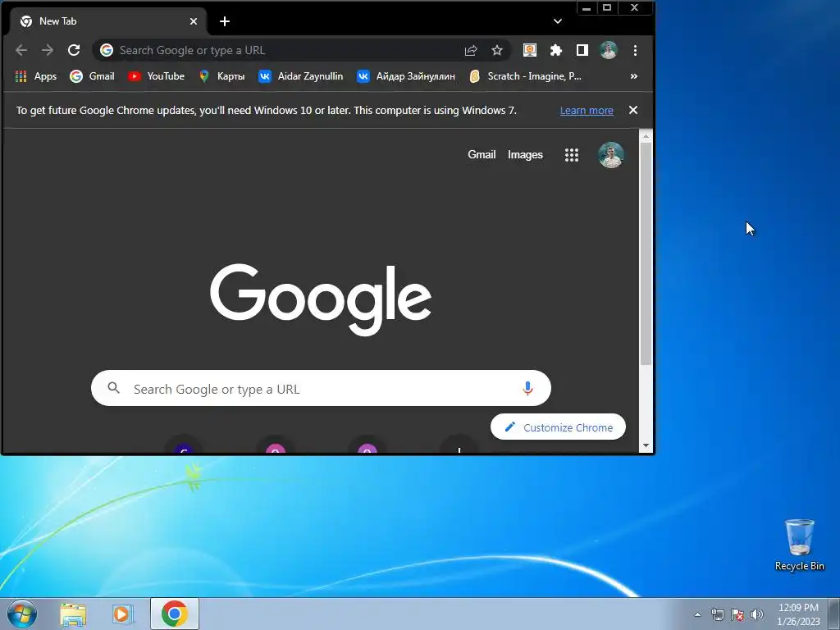The image size is (840, 630).
Task: Open the profile avatar in Chrome toolbar
Action: tap(609, 50)
